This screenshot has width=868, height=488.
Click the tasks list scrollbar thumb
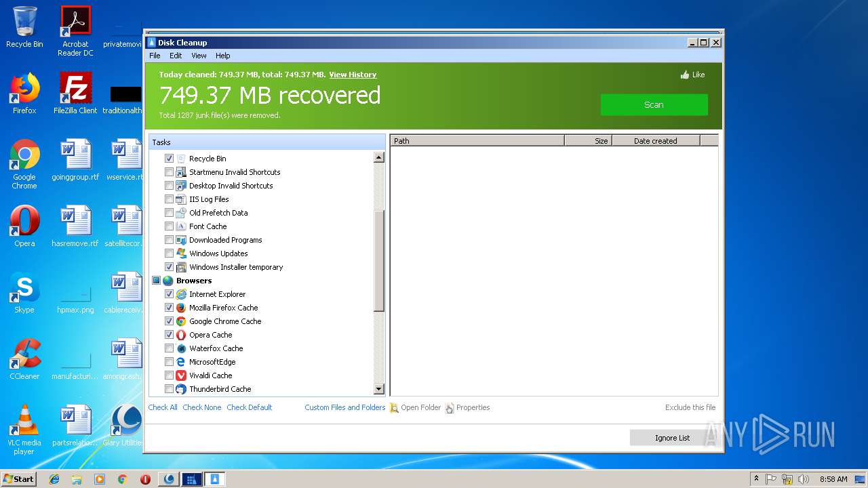[379, 261]
